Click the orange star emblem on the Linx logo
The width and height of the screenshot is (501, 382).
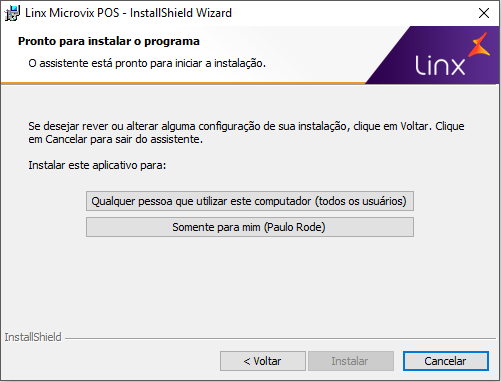(479, 45)
